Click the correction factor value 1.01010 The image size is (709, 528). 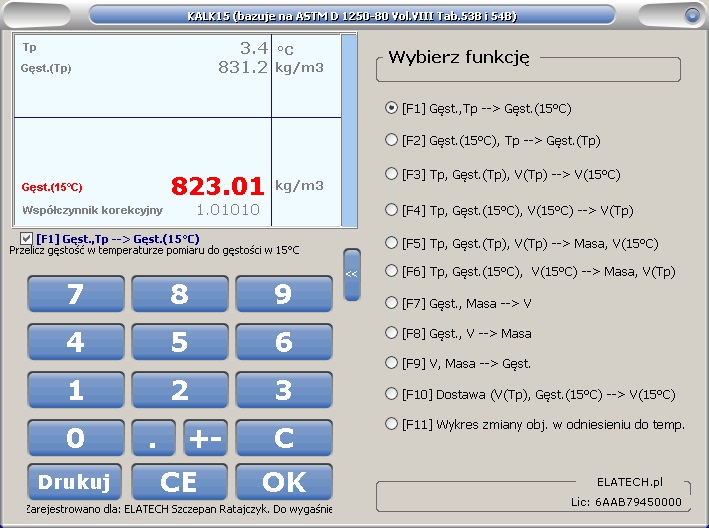[x=228, y=210]
